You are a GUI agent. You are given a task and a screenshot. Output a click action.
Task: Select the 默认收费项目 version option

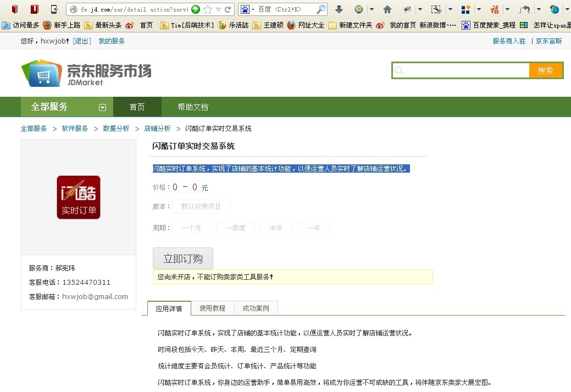point(201,206)
